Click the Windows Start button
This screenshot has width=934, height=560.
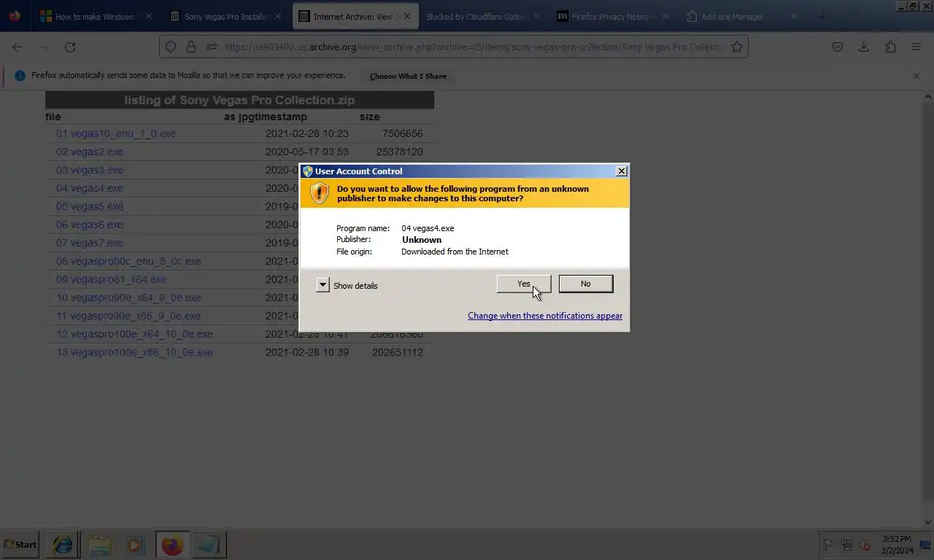click(20, 545)
